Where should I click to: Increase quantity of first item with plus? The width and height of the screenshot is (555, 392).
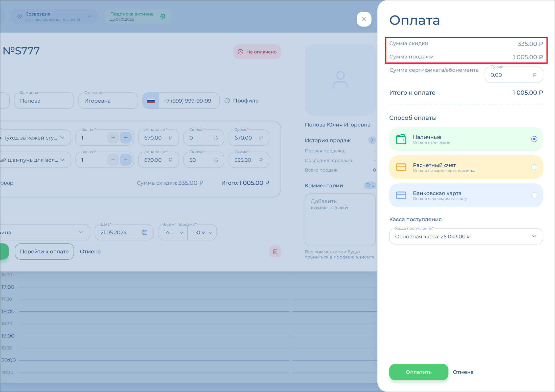coord(126,138)
